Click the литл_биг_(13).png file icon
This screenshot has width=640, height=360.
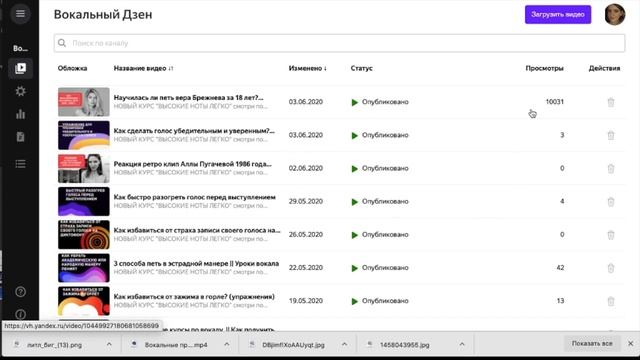[x=17, y=345]
